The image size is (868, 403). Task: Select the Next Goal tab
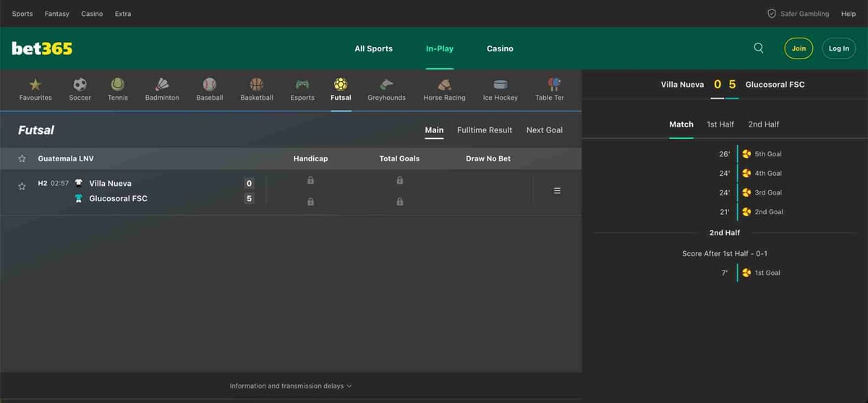coord(545,130)
